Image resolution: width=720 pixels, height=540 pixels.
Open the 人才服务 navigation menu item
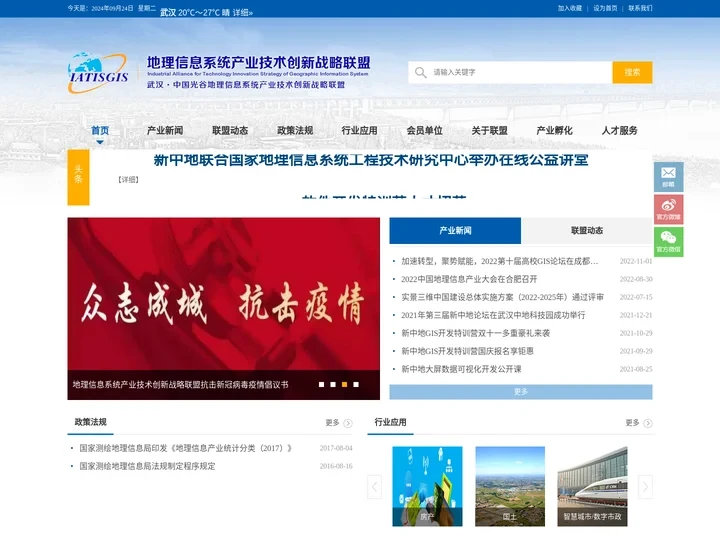[619, 130]
